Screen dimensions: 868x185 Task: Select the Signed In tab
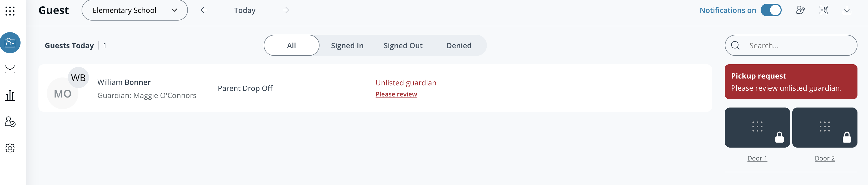[x=347, y=46]
